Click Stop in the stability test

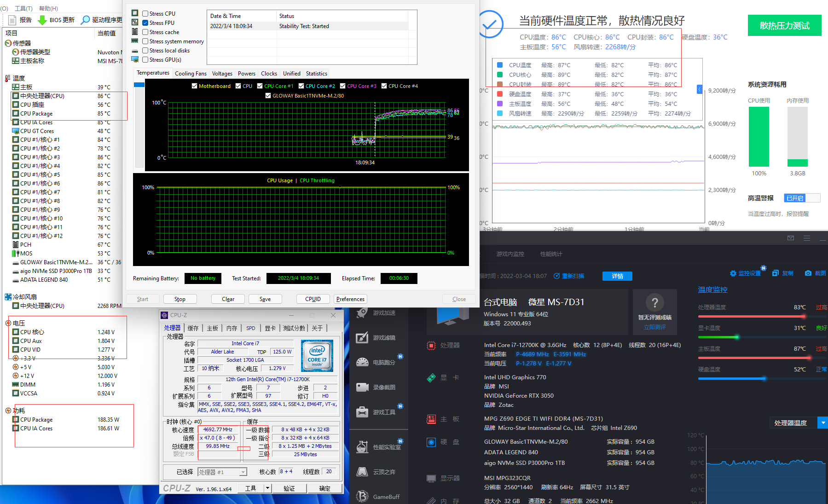click(180, 299)
